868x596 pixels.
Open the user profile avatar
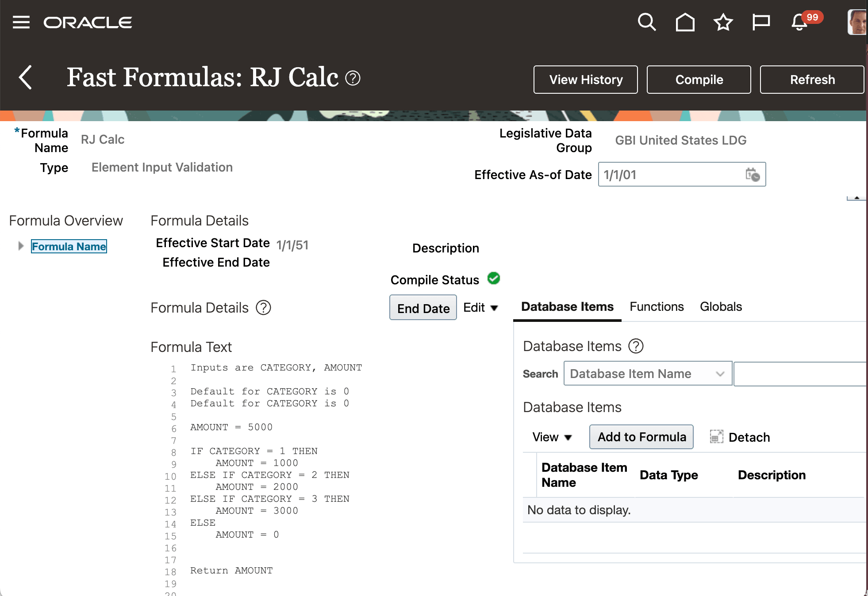coord(857,22)
